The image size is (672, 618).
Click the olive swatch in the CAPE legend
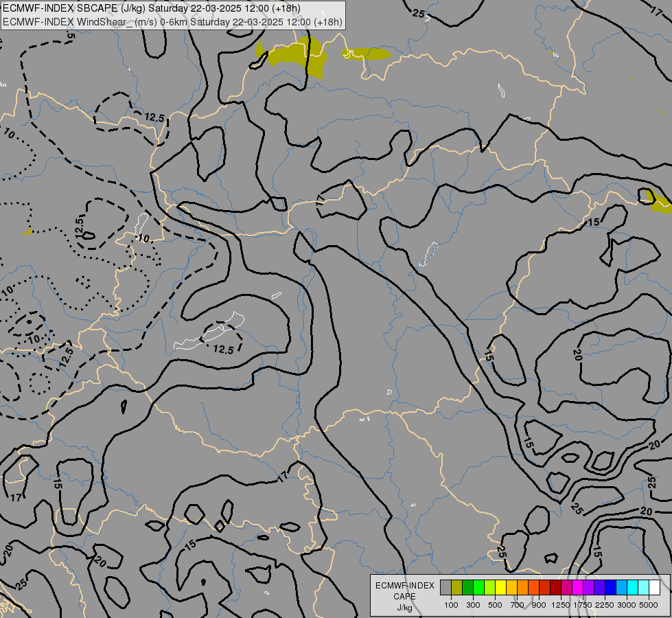click(x=457, y=587)
